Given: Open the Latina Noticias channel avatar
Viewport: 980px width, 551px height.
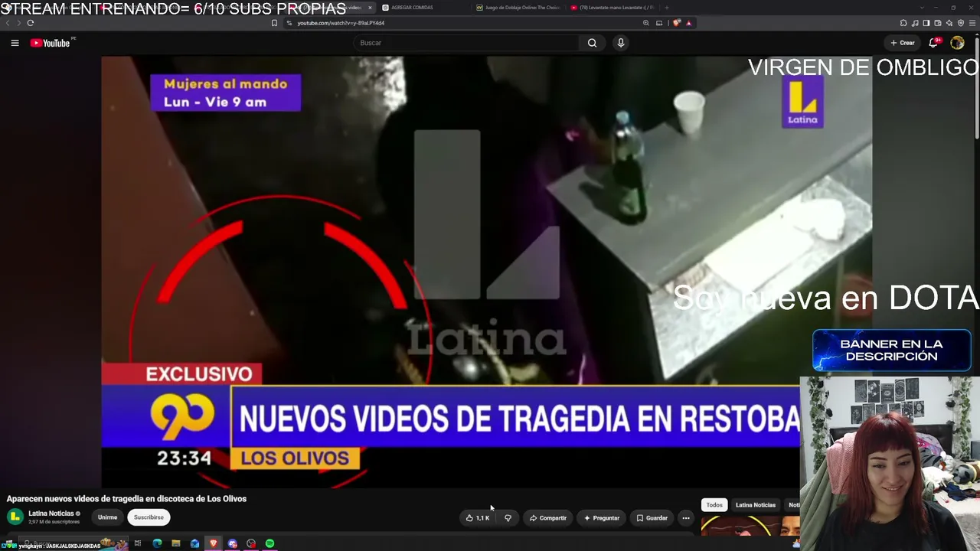Looking at the screenshot, I should pos(15,517).
